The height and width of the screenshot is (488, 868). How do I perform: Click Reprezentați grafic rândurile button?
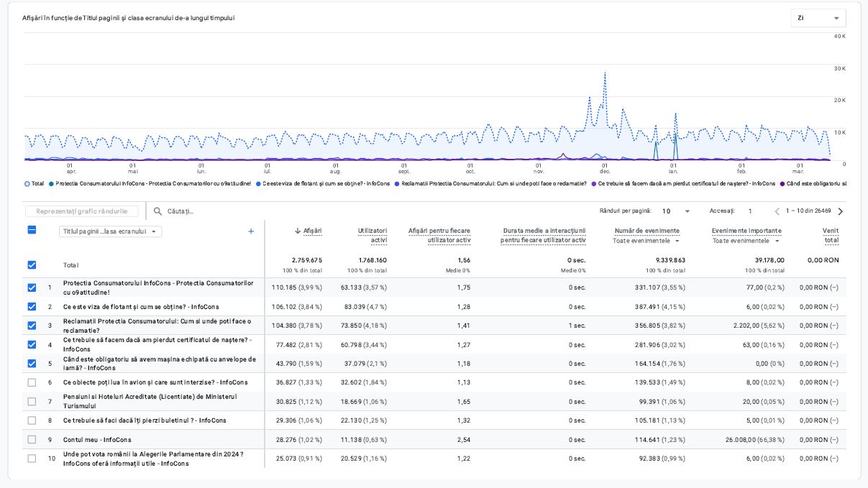tap(81, 211)
